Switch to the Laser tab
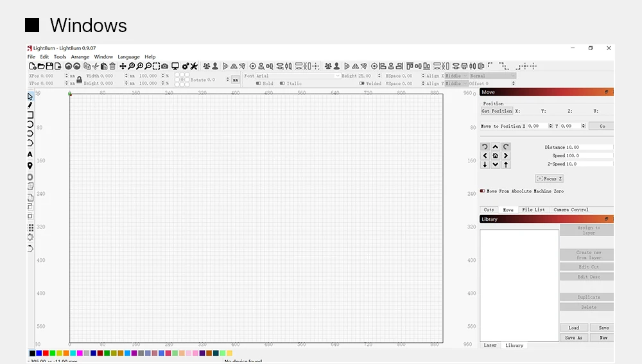642x364 pixels. 490,345
